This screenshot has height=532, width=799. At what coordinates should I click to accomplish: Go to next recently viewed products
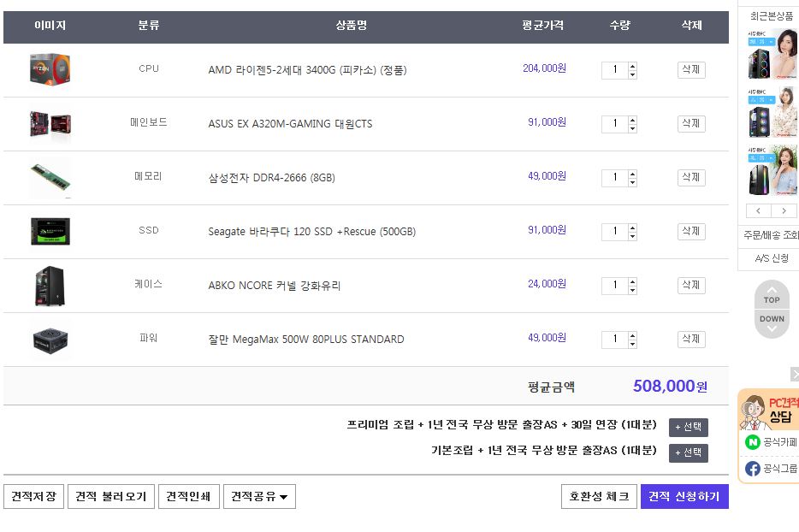[x=784, y=210]
